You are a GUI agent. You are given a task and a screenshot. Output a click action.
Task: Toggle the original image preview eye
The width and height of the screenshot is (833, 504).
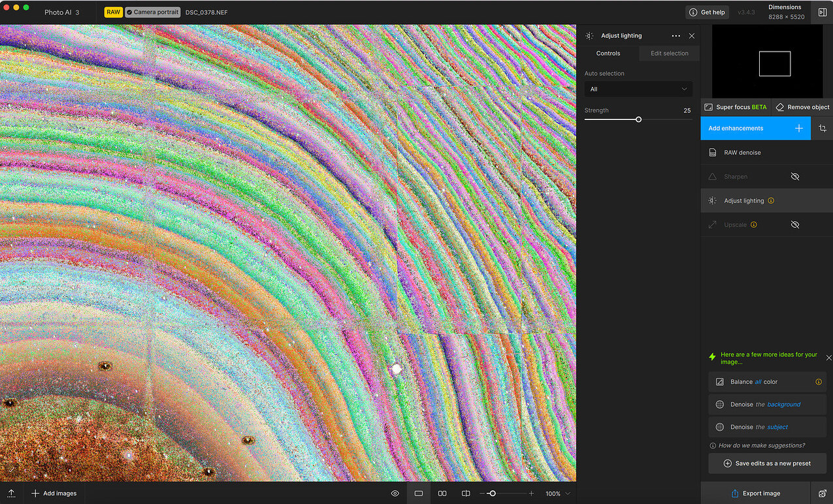(395, 493)
